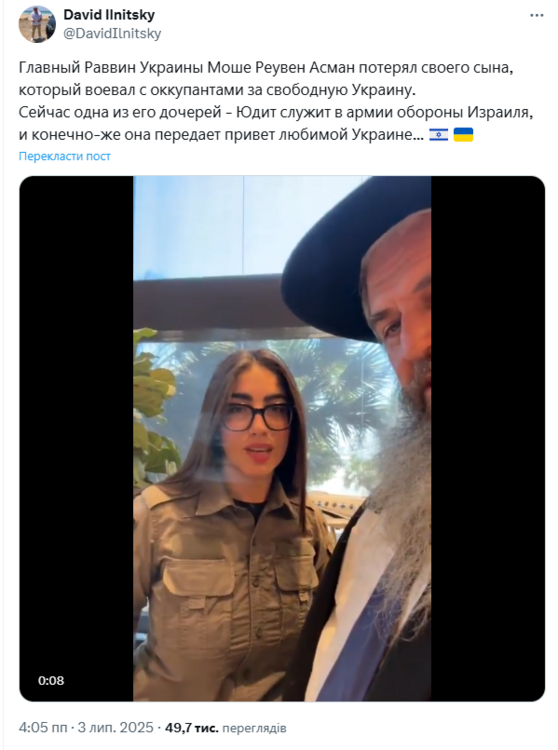Click the 0:08 video duration badge

click(51, 680)
